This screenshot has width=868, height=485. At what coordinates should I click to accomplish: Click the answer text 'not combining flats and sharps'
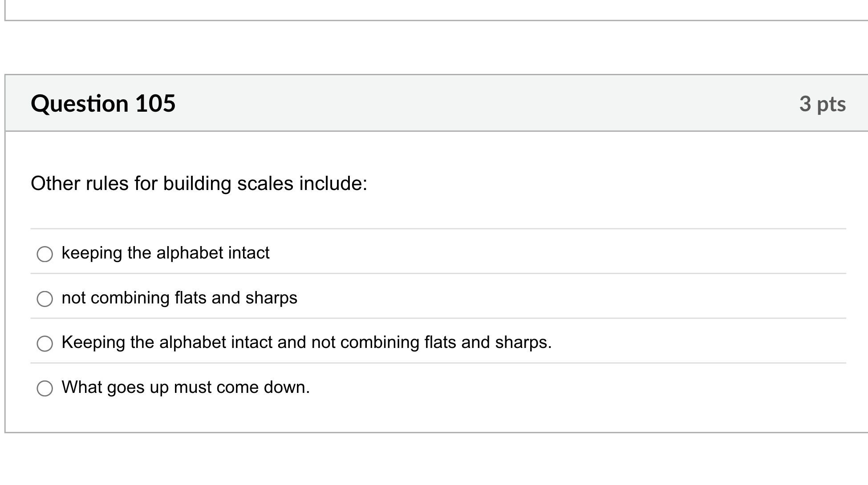coord(179,298)
